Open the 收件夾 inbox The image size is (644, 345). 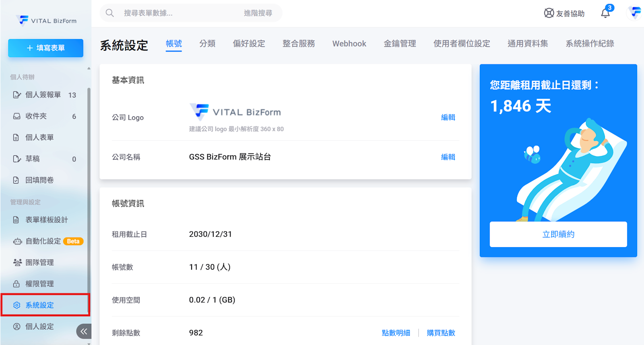(x=36, y=116)
